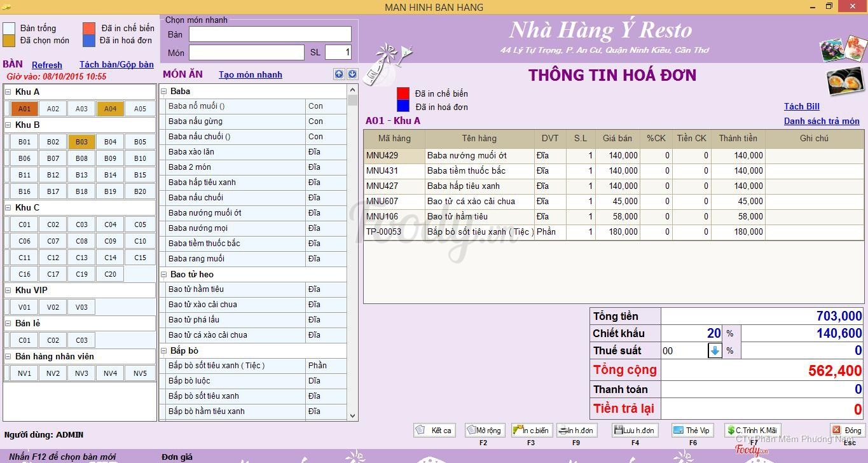Image resolution: width=868 pixels, height=463 pixels.
Task: Click the red Đã in chế biến swatch
Action: [89, 28]
